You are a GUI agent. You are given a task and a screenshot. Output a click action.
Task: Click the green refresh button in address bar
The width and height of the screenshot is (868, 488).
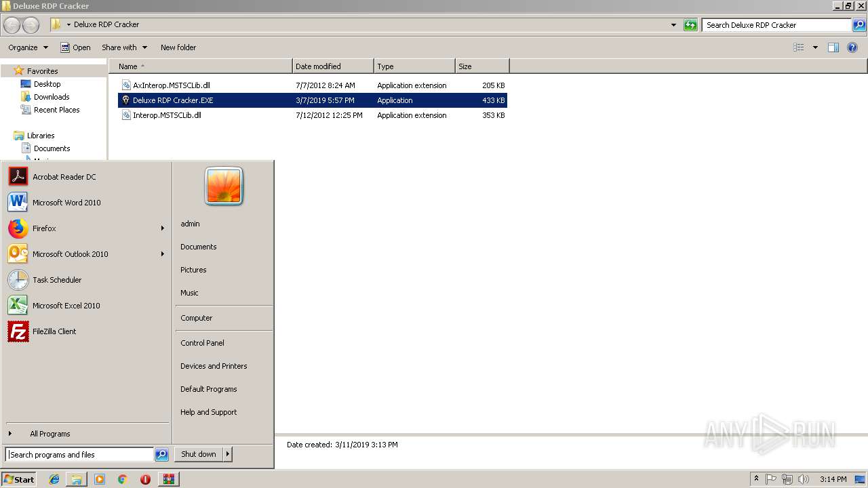[x=690, y=25]
